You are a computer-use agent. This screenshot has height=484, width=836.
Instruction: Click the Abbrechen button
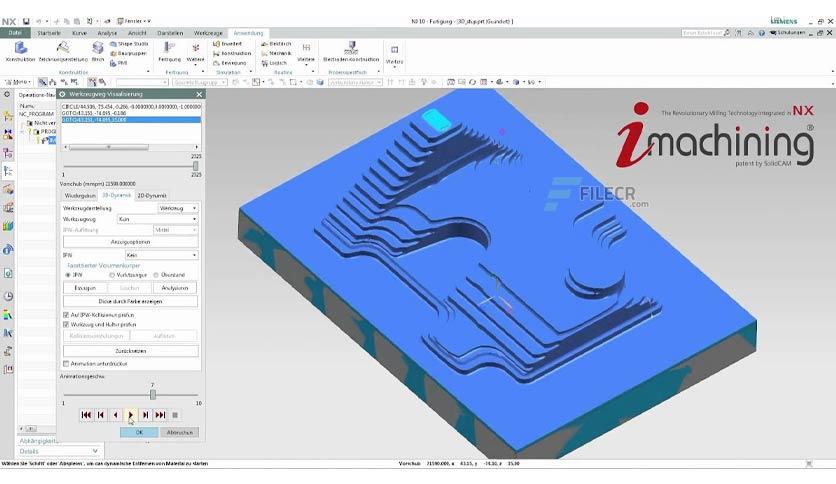(180, 432)
